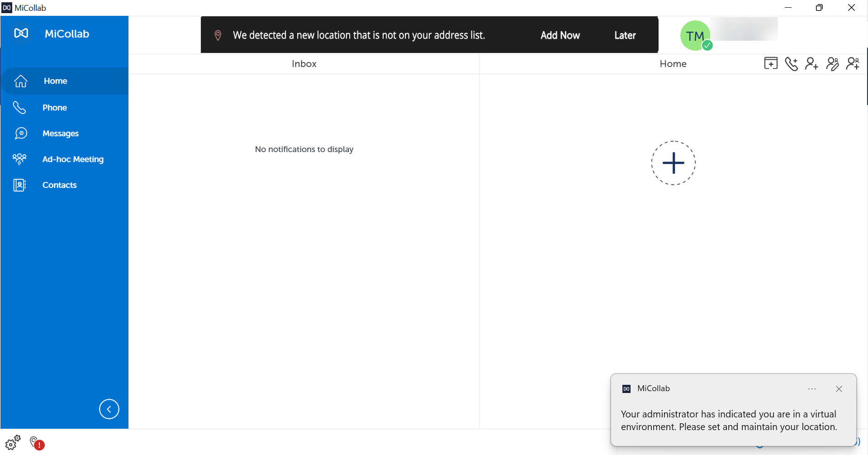The width and height of the screenshot is (868, 455).
Task: Select the Inbox tab header
Action: (x=304, y=64)
